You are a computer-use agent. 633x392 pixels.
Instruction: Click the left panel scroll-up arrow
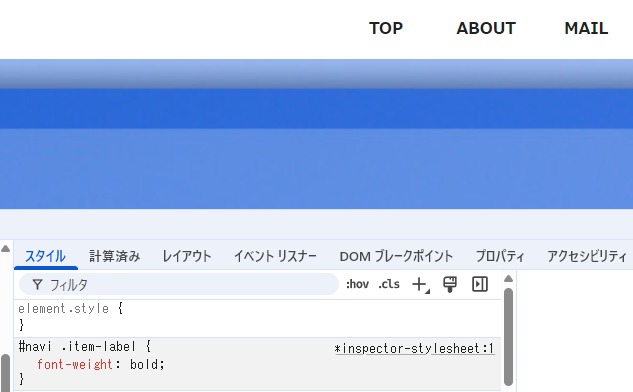click(x=5, y=248)
